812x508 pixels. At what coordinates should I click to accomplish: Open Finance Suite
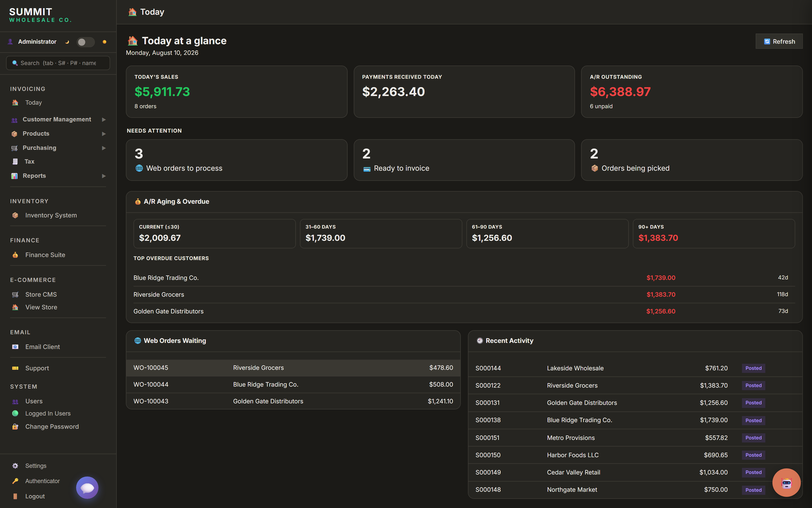click(x=45, y=255)
